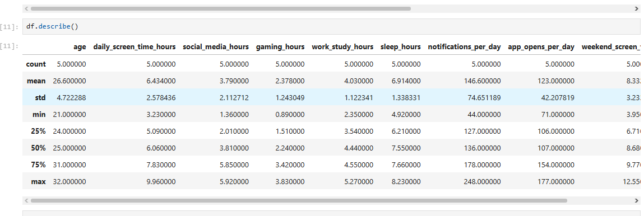Select the gaming_hours column header

280,47
